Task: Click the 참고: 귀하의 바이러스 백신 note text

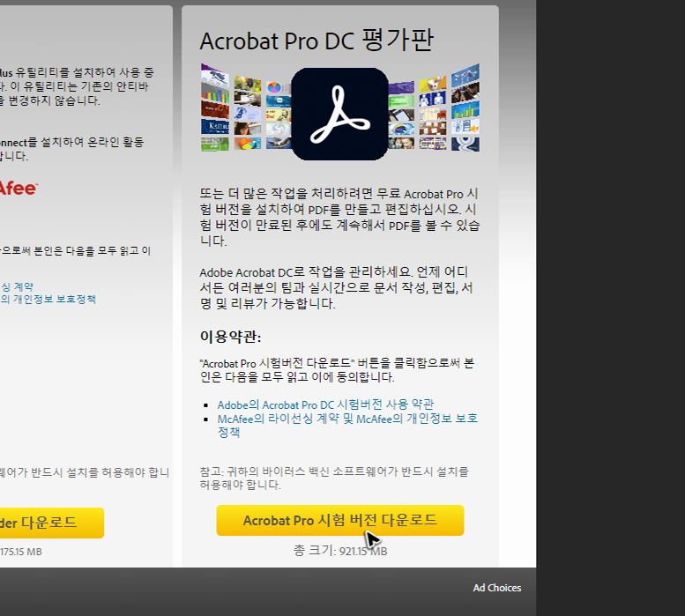Action: [x=334, y=478]
